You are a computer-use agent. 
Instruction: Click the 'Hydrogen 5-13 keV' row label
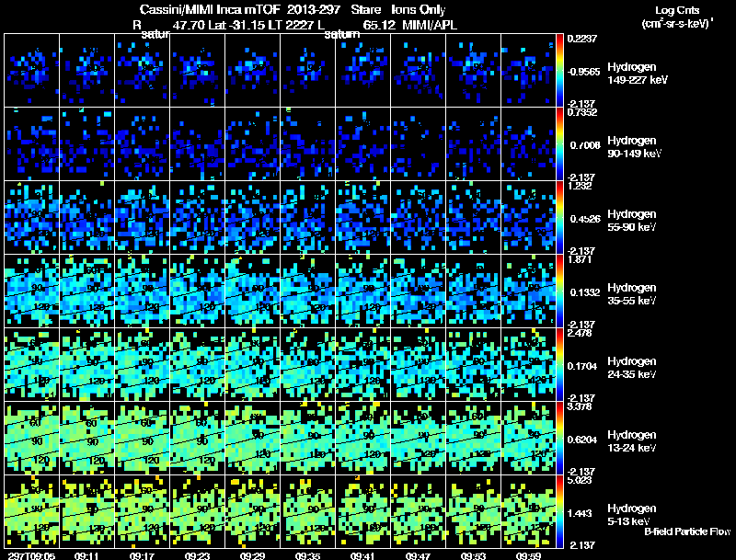click(632, 515)
